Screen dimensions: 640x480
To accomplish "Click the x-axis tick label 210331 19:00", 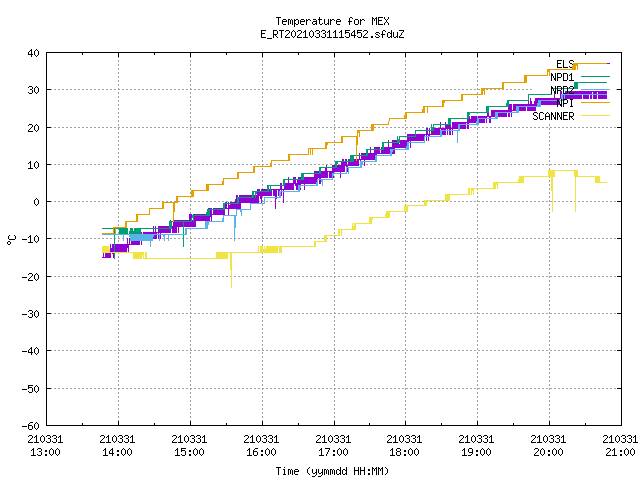I will tap(476, 446).
